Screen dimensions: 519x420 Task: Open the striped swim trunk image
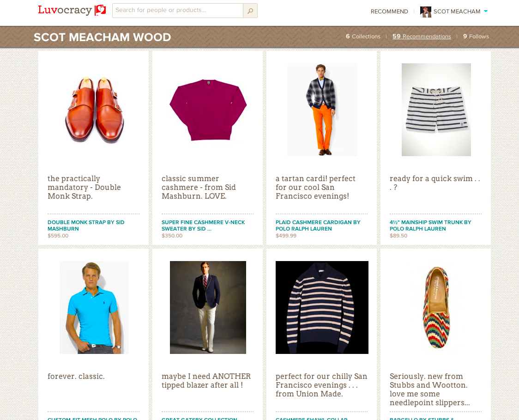coord(436,110)
